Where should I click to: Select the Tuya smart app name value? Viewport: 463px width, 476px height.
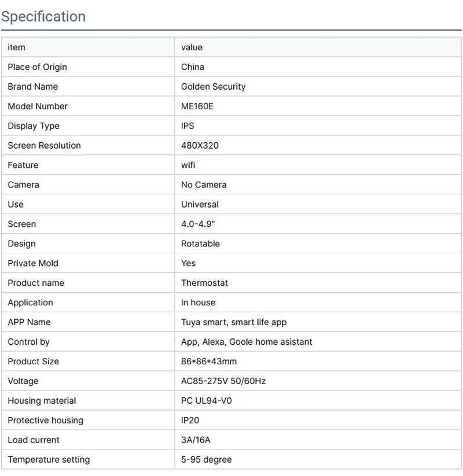(x=234, y=322)
